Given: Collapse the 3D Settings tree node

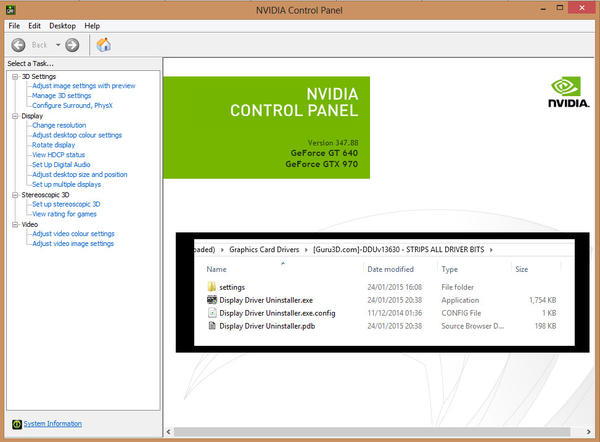Looking at the screenshot, I should [15, 77].
